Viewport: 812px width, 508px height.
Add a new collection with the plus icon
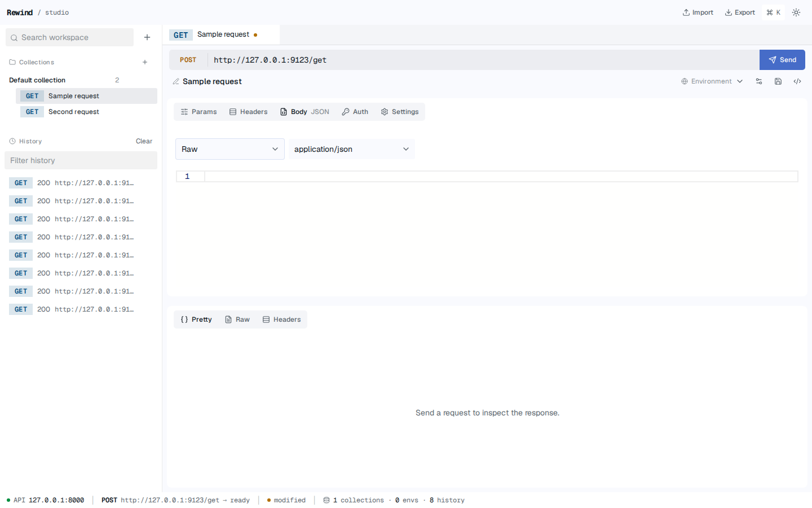(x=145, y=62)
